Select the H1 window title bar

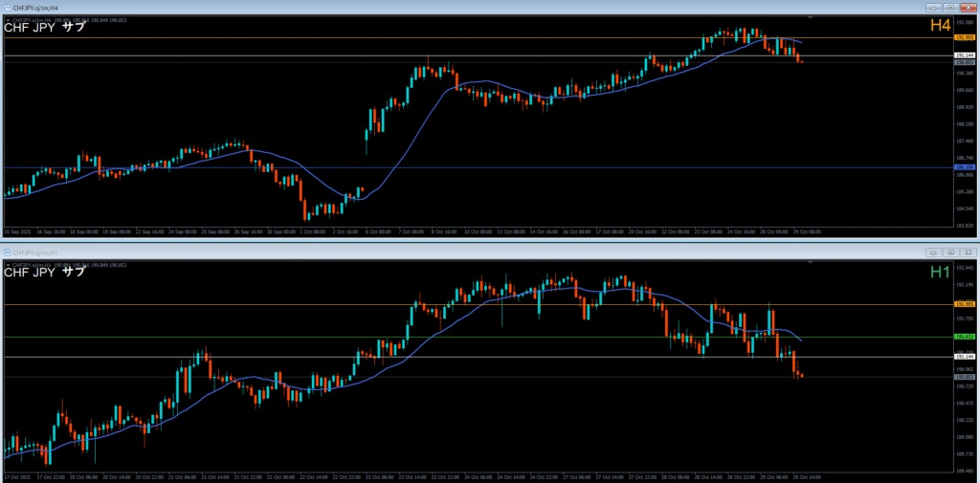pyautogui.click(x=383, y=252)
